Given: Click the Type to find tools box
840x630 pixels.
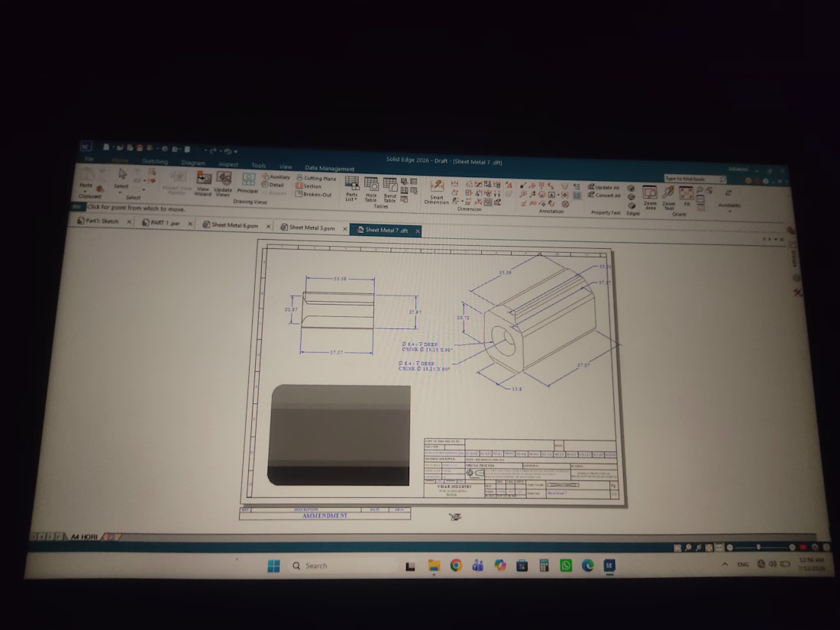Looking at the screenshot, I should tap(694, 179).
